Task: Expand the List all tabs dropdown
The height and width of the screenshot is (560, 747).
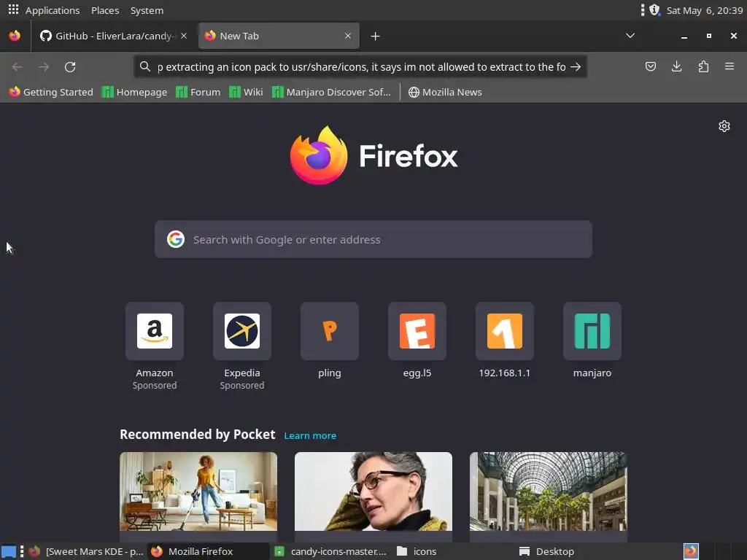Action: (x=630, y=36)
